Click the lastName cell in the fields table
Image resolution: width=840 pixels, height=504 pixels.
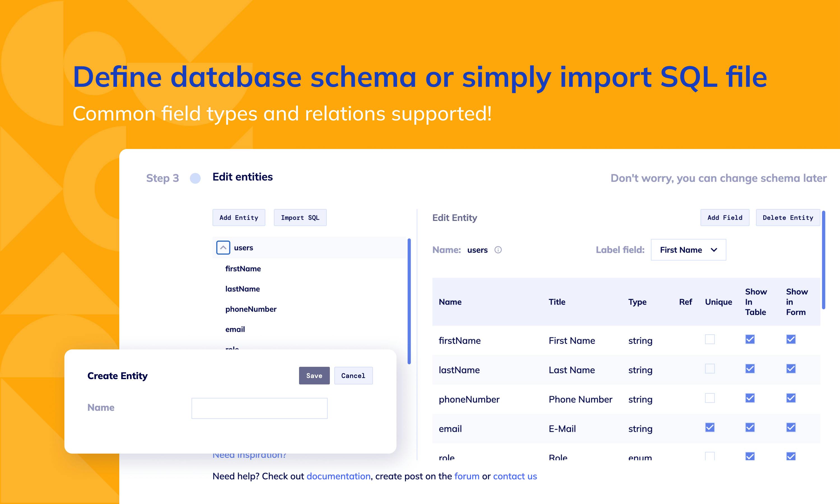(x=459, y=370)
